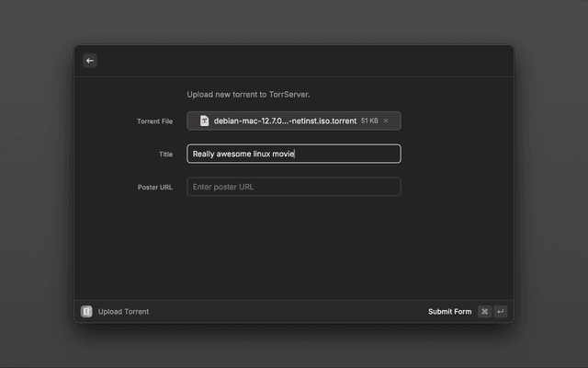Click the Command key symbol icon
Image resolution: width=588 pixels, height=368 pixels.
(484, 311)
